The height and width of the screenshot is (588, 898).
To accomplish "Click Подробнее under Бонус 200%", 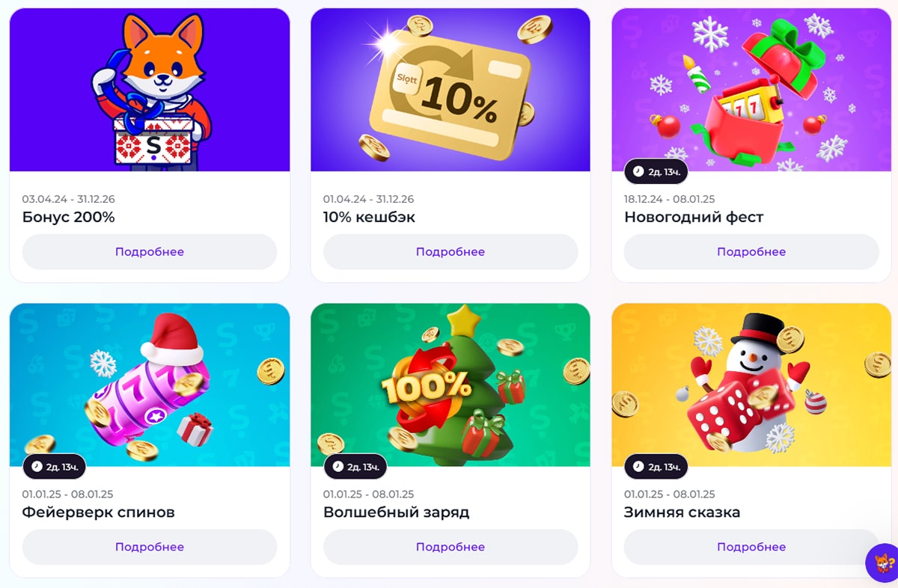I will point(150,251).
